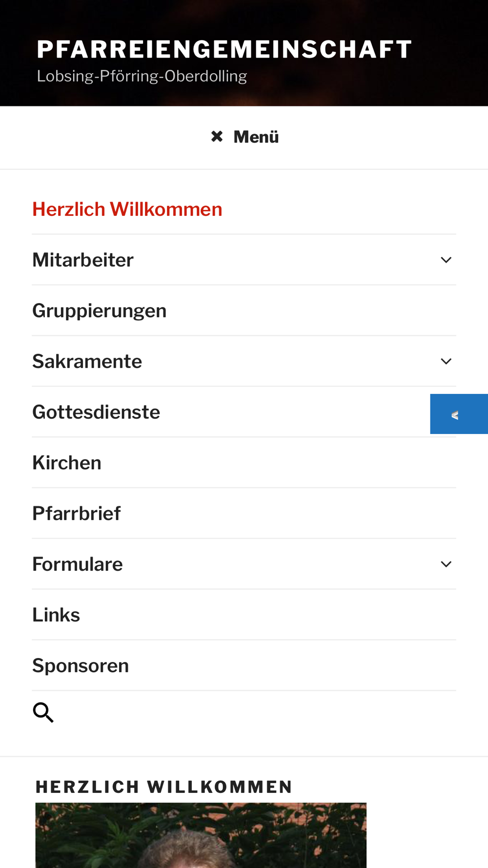488x868 pixels.
Task: Go to Gruppierungen page
Action: (100, 311)
